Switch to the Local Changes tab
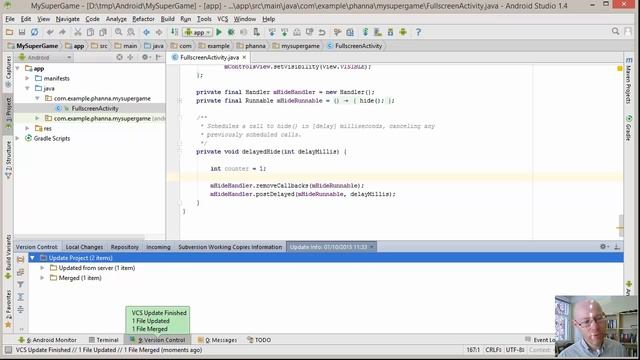Image resolution: width=640 pixels, height=360 pixels. (x=84, y=247)
